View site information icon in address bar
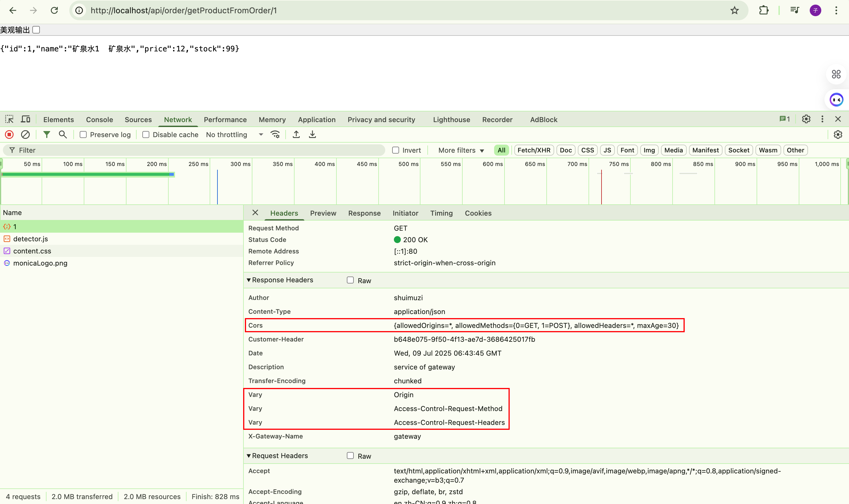Screen dimensions: 849x504 point(79,10)
